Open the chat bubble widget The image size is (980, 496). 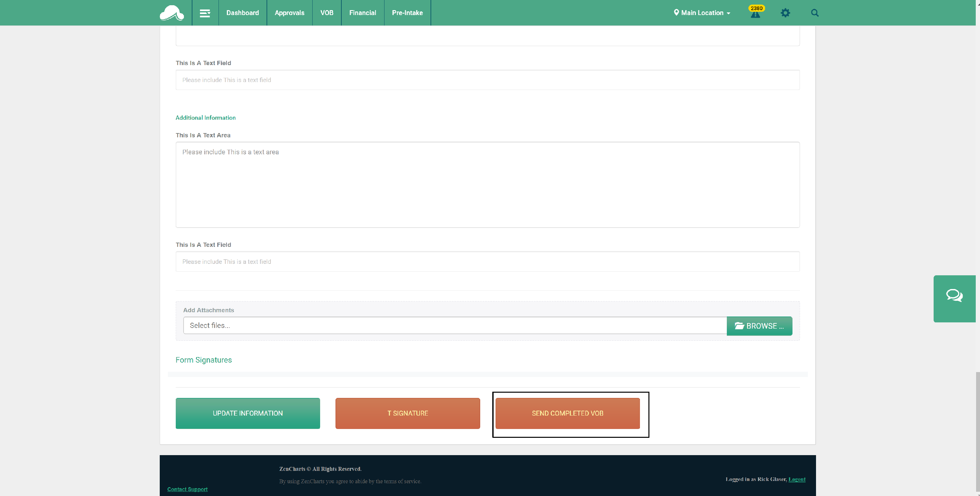point(955,299)
